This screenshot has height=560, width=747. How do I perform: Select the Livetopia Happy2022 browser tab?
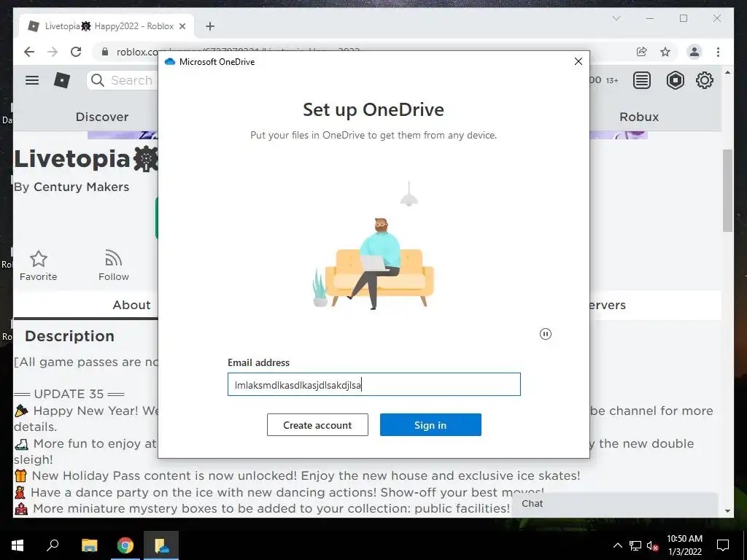point(107,26)
